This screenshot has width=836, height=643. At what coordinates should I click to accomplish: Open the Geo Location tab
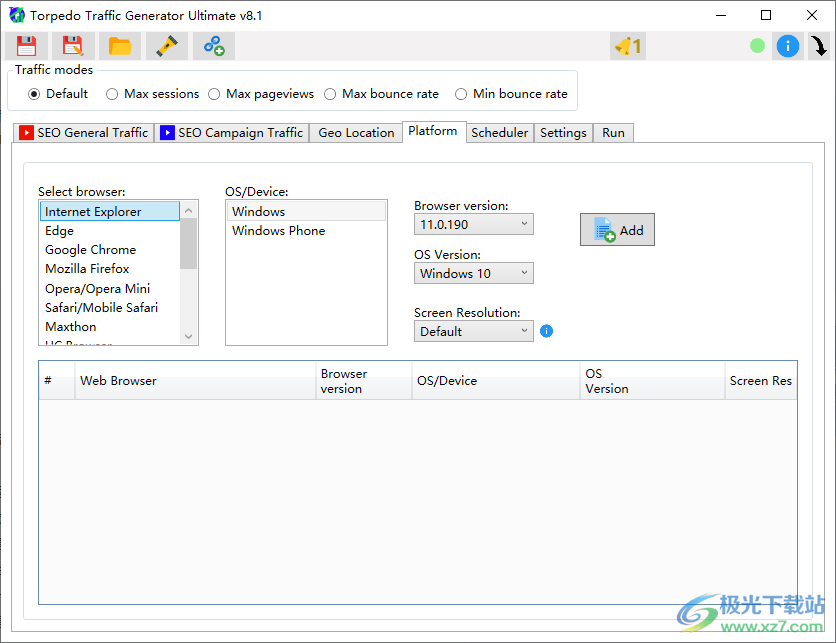356,133
